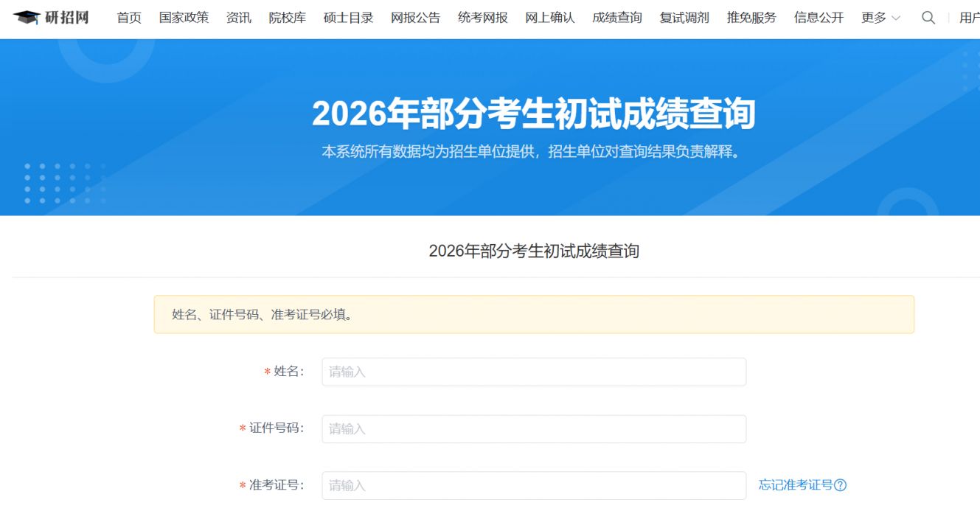Click the 忘记准考证号 link
This screenshot has height=511, width=980.
[796, 485]
